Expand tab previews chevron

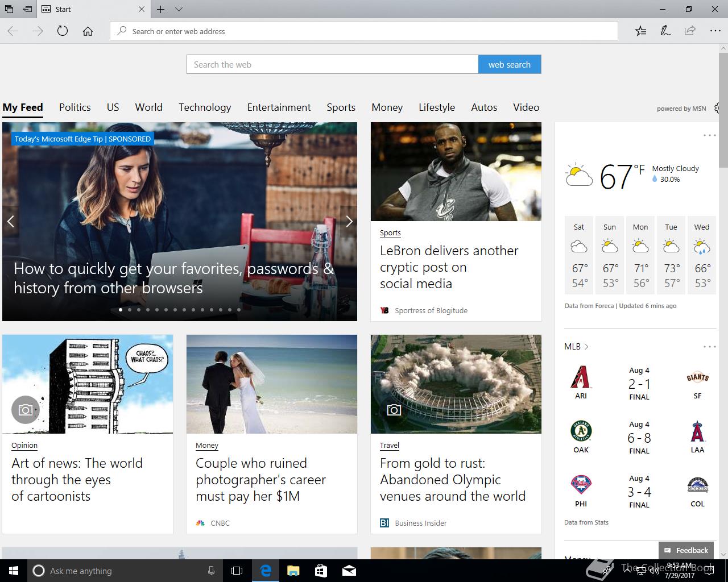click(179, 9)
